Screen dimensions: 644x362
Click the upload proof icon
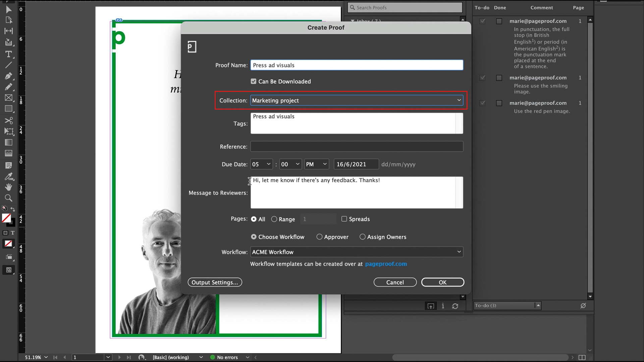point(431,306)
